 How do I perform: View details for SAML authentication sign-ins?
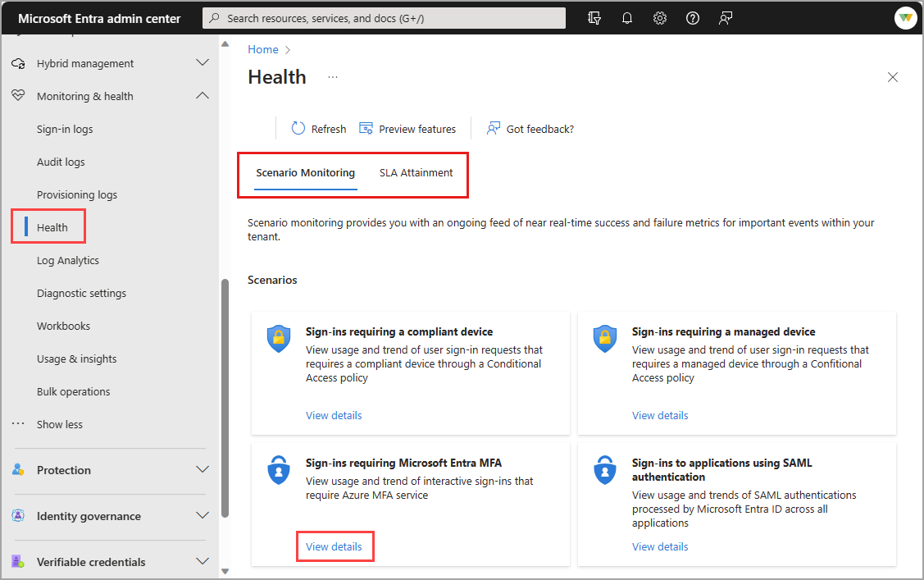660,546
